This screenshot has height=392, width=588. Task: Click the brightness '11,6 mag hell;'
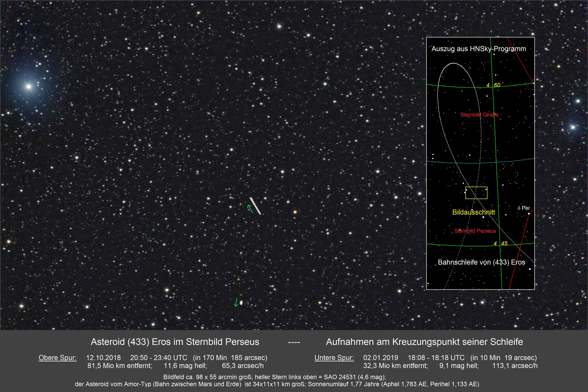[185, 366]
